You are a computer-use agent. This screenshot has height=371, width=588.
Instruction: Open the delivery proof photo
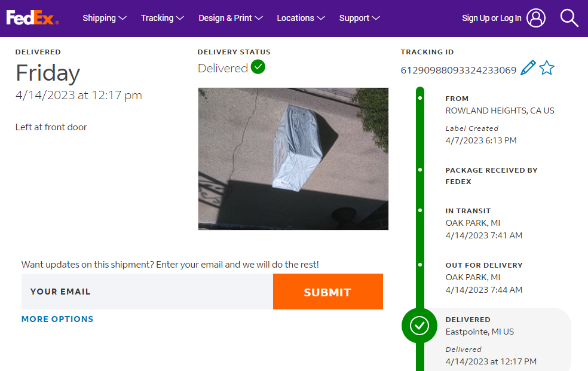293,159
